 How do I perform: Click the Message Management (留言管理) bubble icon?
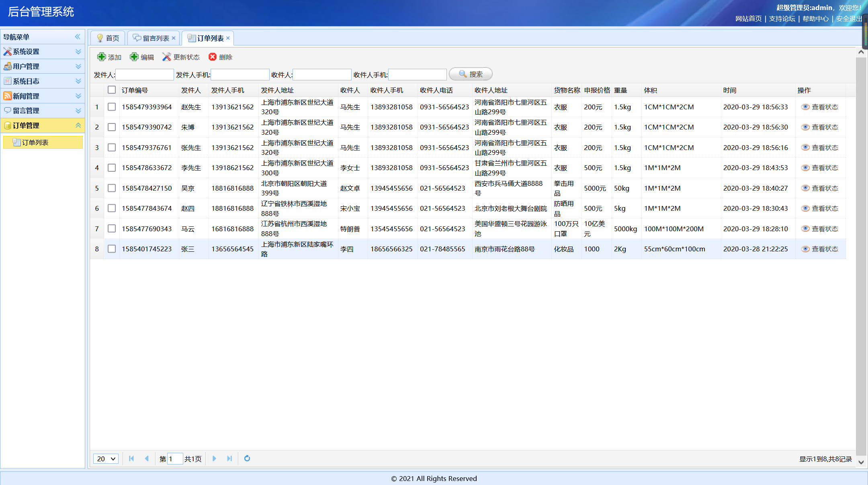click(7, 111)
